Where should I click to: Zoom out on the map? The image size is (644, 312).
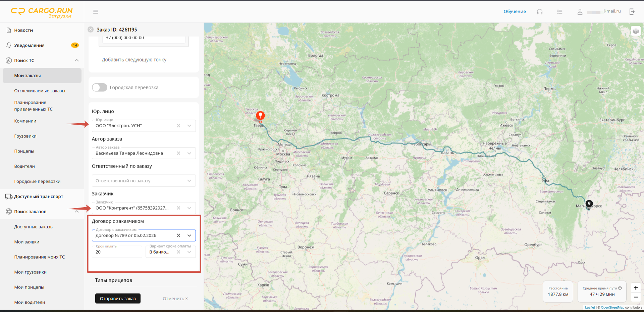click(636, 297)
